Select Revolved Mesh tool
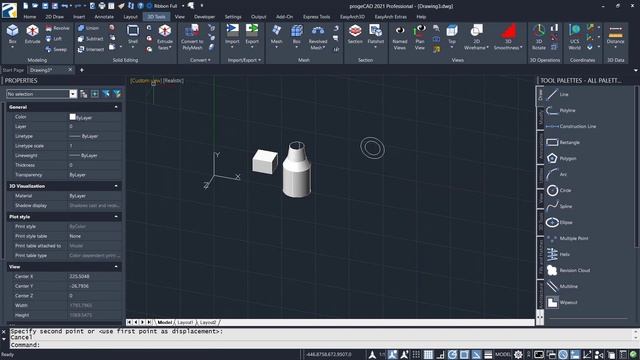This screenshot has width=640, height=360. tap(318, 38)
